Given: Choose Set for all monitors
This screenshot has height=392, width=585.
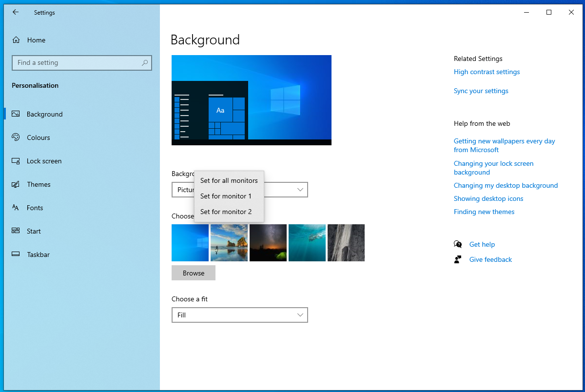Looking at the screenshot, I should 229,180.
